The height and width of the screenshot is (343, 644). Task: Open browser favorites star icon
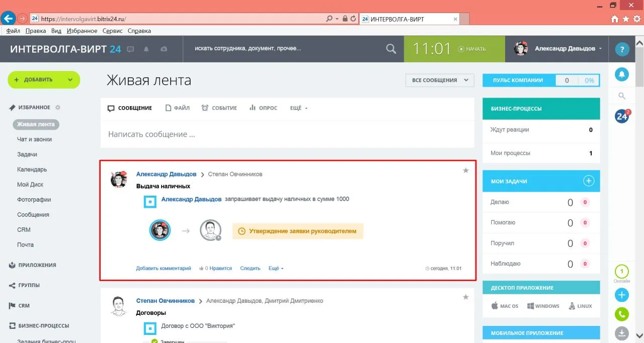pos(626,19)
